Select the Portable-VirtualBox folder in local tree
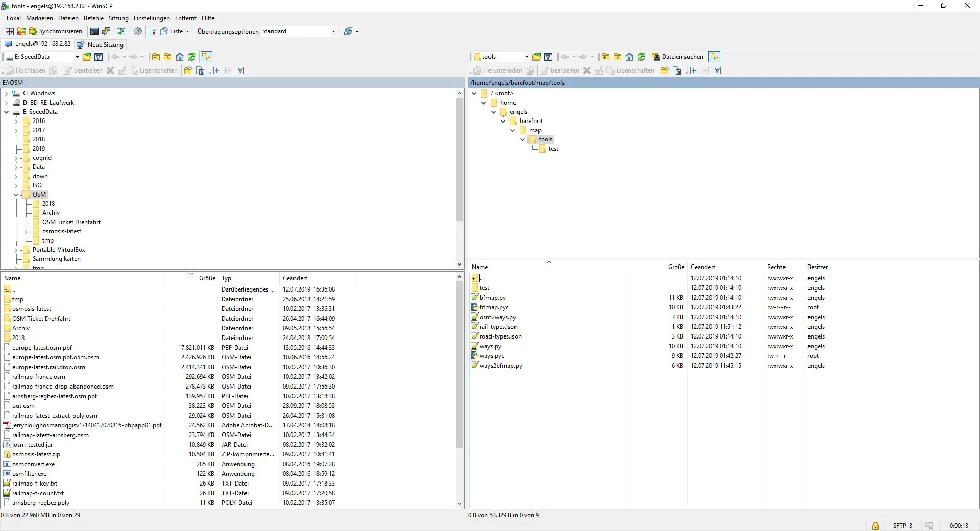The image size is (980, 531). (x=59, y=250)
